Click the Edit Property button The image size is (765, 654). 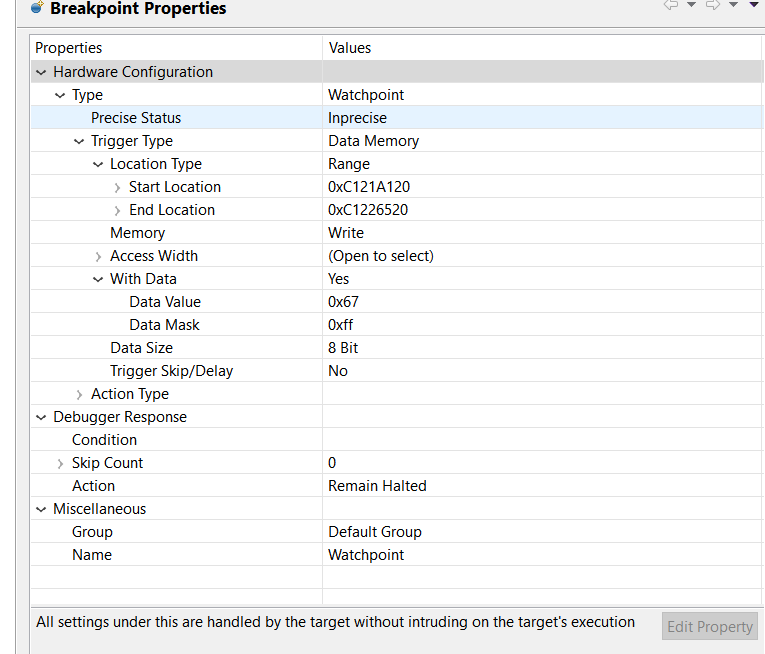tap(710, 626)
